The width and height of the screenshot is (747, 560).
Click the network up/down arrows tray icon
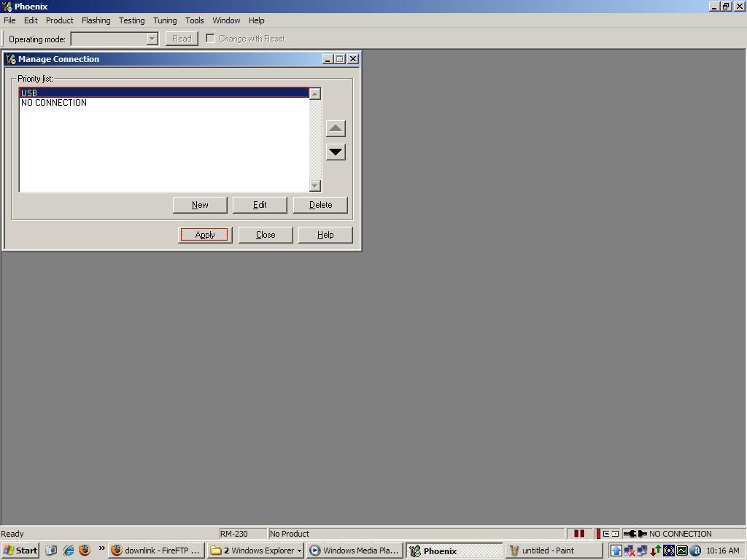[656, 551]
